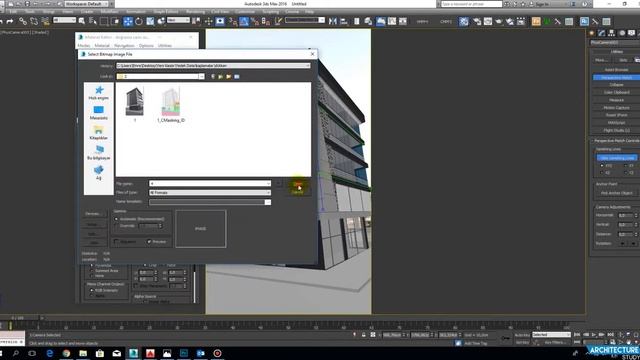640x360 pixels.
Task: Click the Select by Name icon
Action: (93, 21)
